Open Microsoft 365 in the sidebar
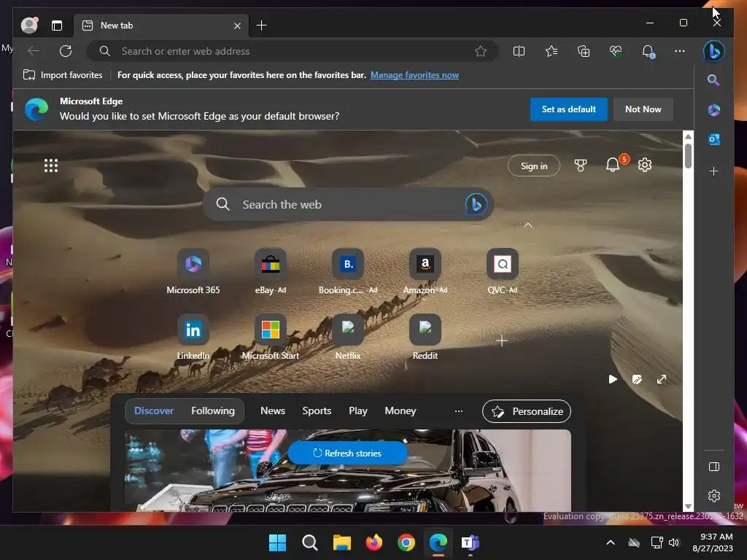 tap(713, 110)
